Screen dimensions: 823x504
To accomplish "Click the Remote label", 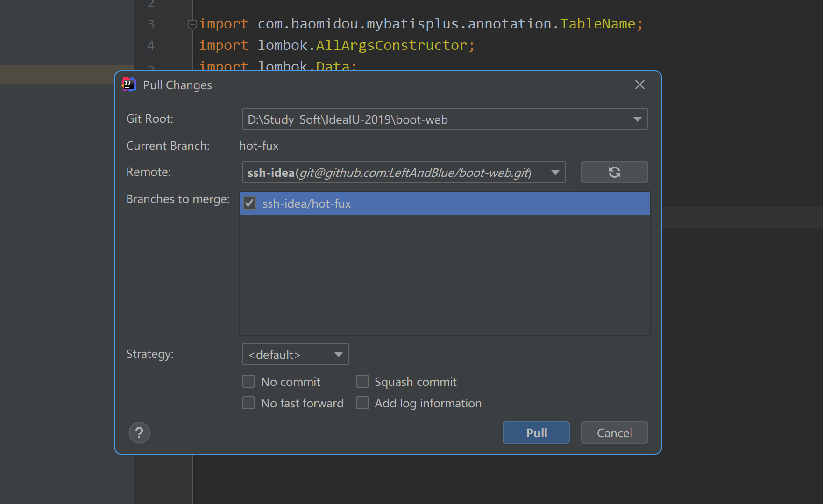I will point(149,172).
